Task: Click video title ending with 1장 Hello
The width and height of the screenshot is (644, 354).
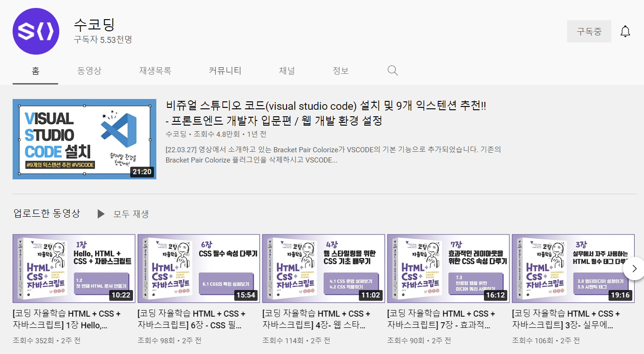Action: (67, 319)
